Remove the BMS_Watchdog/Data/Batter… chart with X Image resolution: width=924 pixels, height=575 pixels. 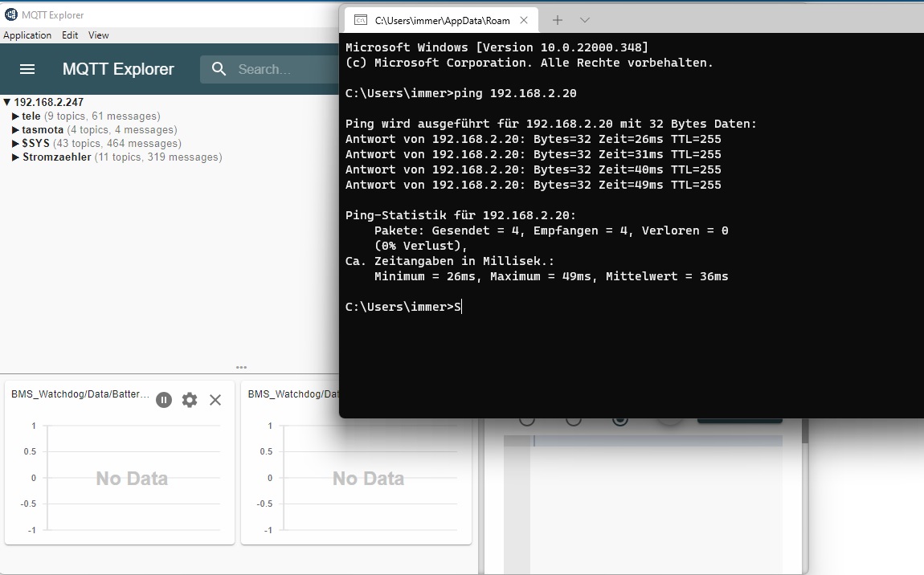click(x=215, y=400)
